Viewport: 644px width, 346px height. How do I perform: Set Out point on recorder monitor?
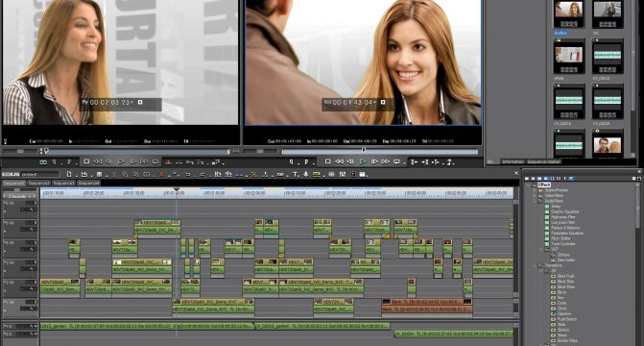click(306, 161)
